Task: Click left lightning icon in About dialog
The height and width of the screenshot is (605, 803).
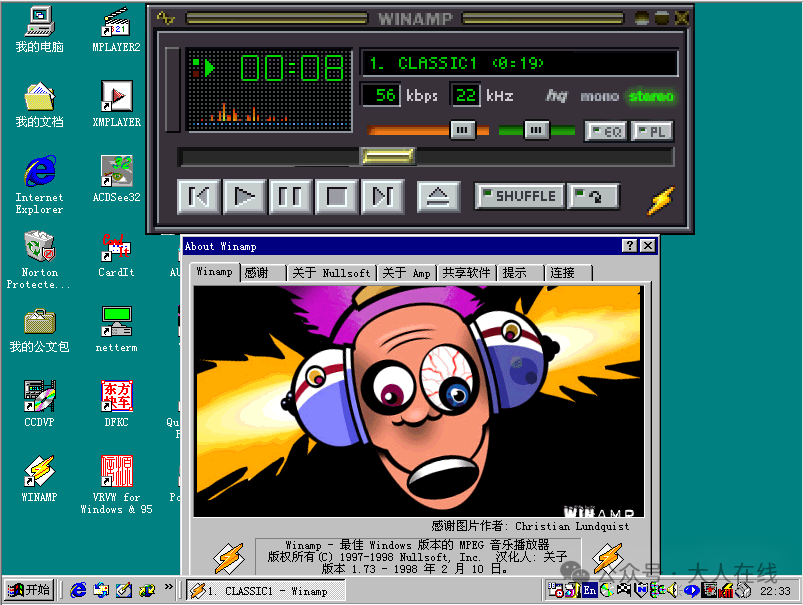Action: 229,558
